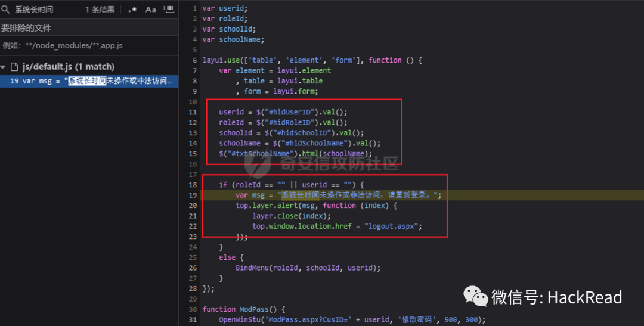Click the schoolName = $("#hidSchoolName").val() line
644x326 pixels.
tap(300, 143)
